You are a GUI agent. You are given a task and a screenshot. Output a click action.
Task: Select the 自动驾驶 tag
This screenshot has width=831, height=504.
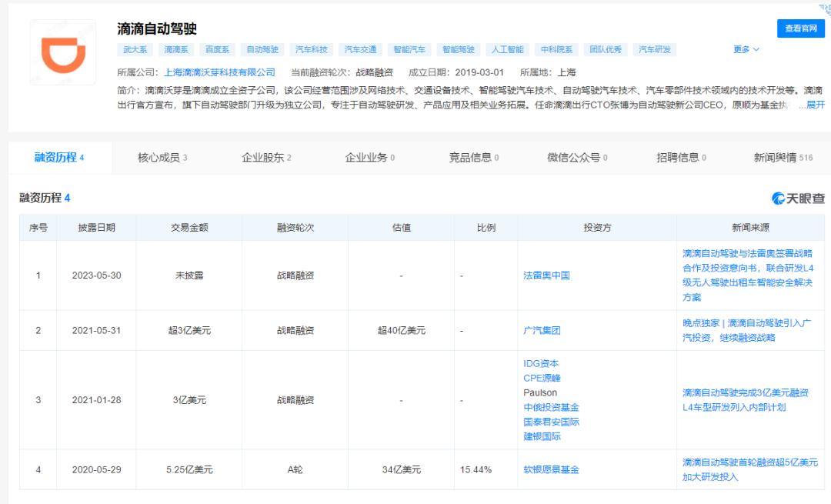[262, 49]
